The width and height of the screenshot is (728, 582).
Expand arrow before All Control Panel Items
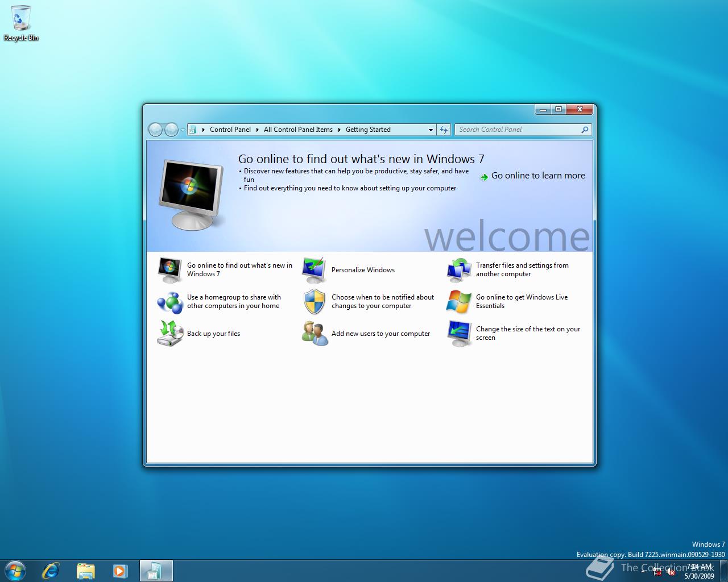click(257, 130)
